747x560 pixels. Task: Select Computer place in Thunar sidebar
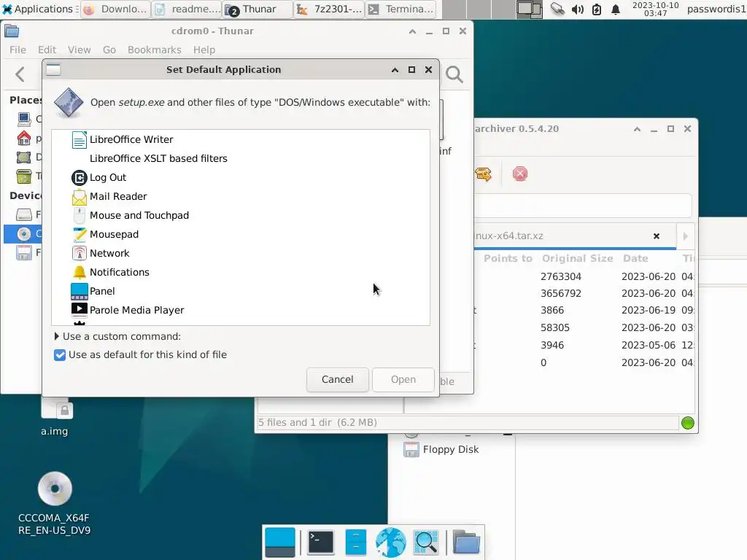(24, 119)
